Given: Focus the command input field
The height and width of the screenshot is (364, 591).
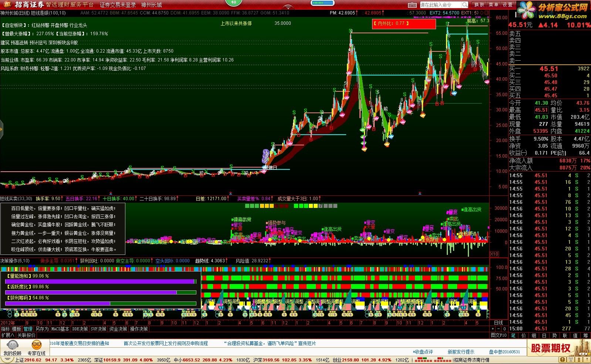Looking at the screenshot, I should 440,5.
